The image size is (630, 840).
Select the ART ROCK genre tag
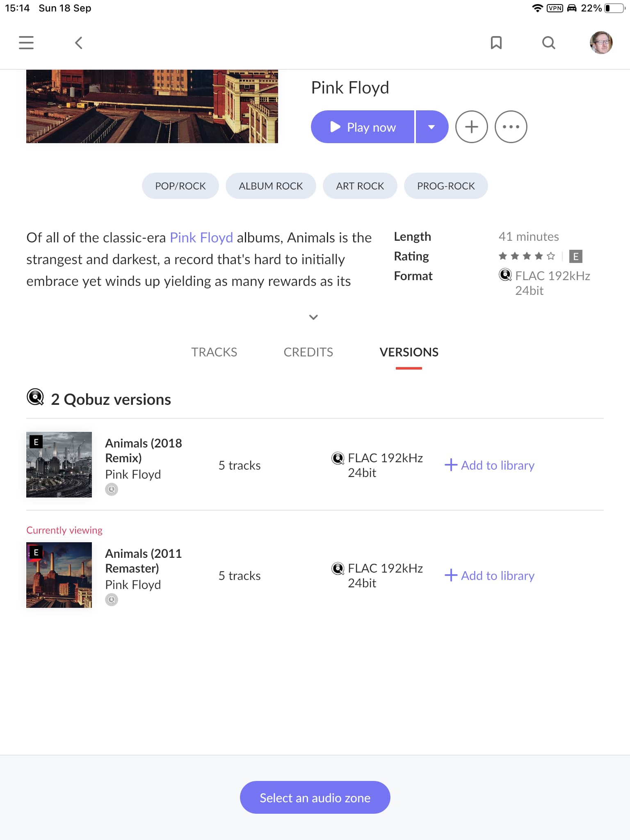coord(360,186)
